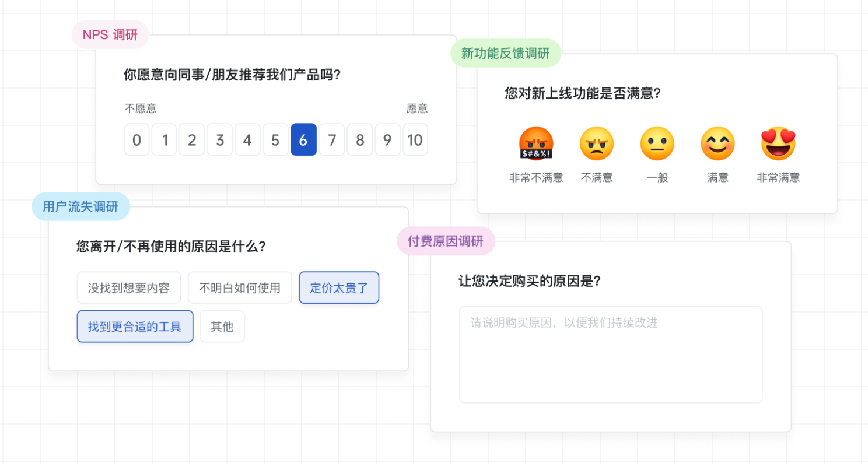Select NPS score 9
Screen dimensions: 868x463
tap(388, 140)
